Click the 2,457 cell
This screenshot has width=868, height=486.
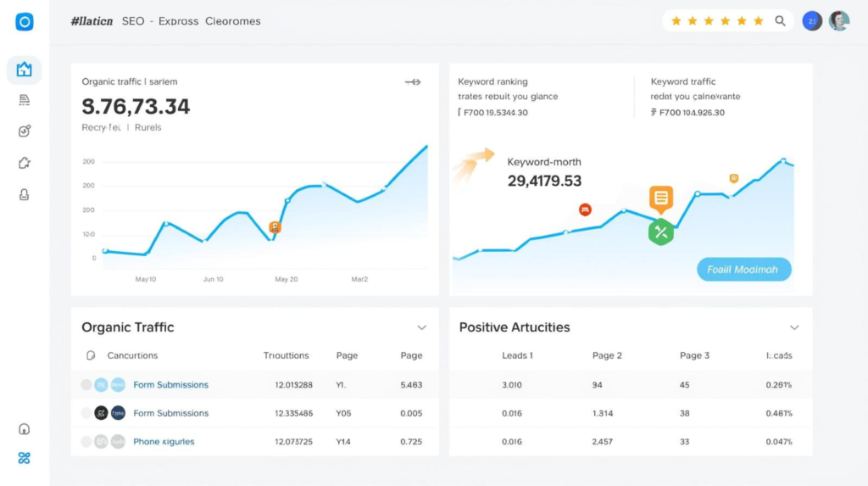tap(603, 442)
